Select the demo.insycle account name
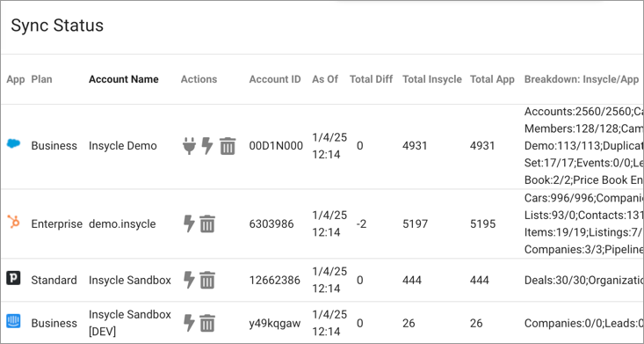Image resolution: width=644 pixels, height=344 pixels. pyautogui.click(x=122, y=223)
